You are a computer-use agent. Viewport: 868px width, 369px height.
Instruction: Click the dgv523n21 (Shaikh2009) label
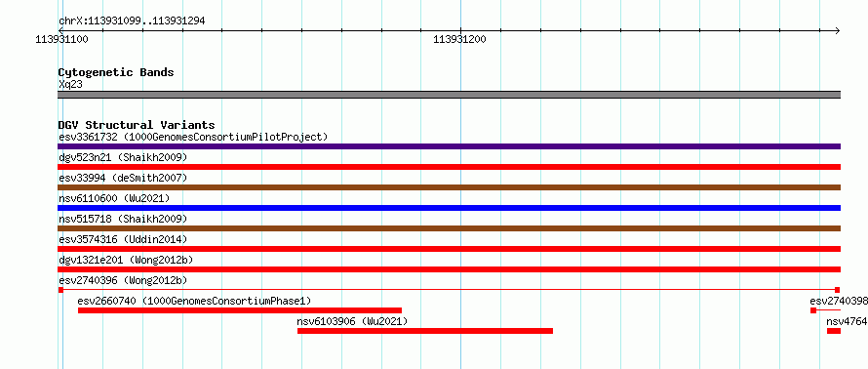(123, 157)
